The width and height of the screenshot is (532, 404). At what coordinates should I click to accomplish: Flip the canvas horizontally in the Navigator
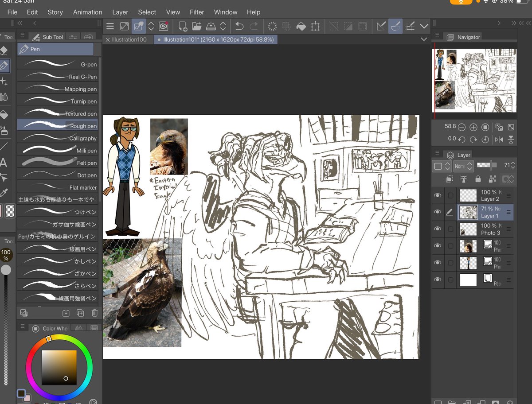point(499,139)
